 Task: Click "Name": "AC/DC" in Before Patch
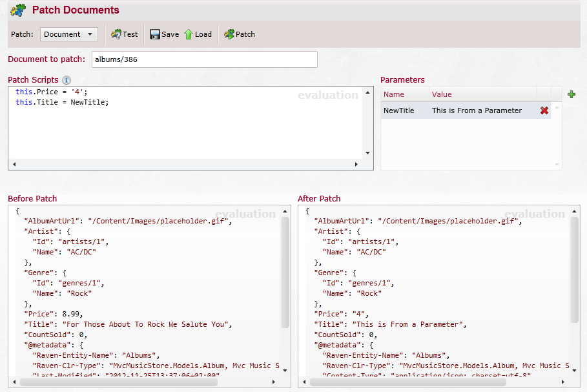point(65,252)
